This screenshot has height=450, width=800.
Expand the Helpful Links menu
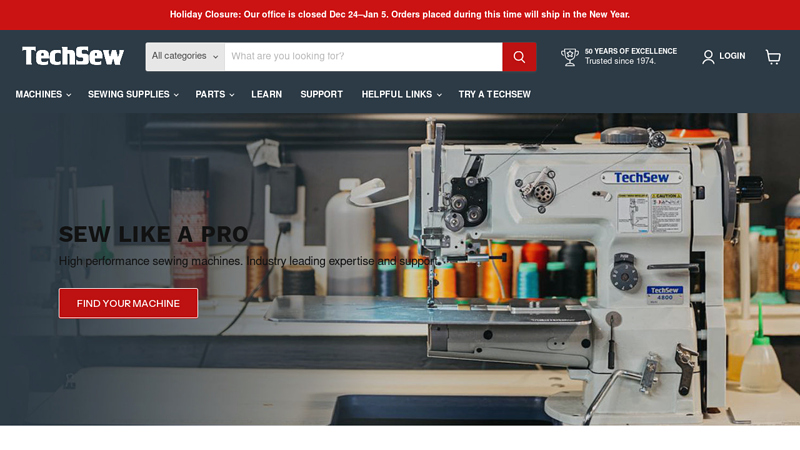(402, 94)
